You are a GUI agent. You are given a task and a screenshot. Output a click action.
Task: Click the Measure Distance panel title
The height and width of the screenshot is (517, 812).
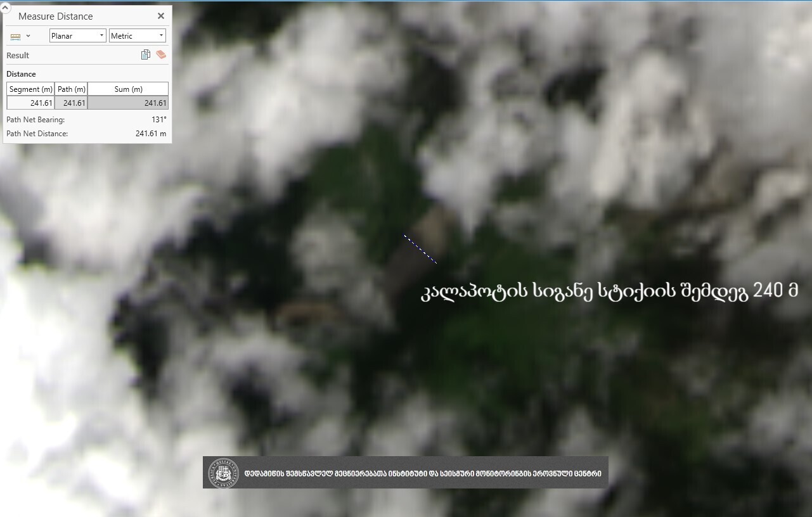point(56,16)
